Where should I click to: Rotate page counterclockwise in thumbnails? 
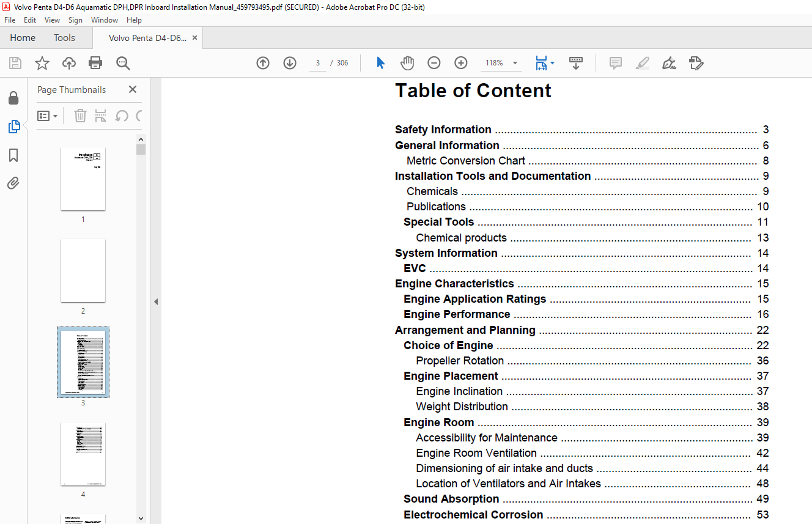tap(122, 116)
